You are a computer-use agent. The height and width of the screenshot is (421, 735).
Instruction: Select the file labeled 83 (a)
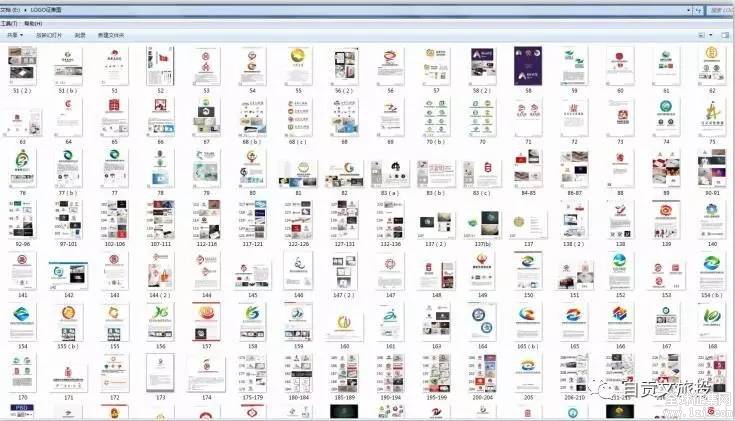pyautogui.click(x=390, y=173)
